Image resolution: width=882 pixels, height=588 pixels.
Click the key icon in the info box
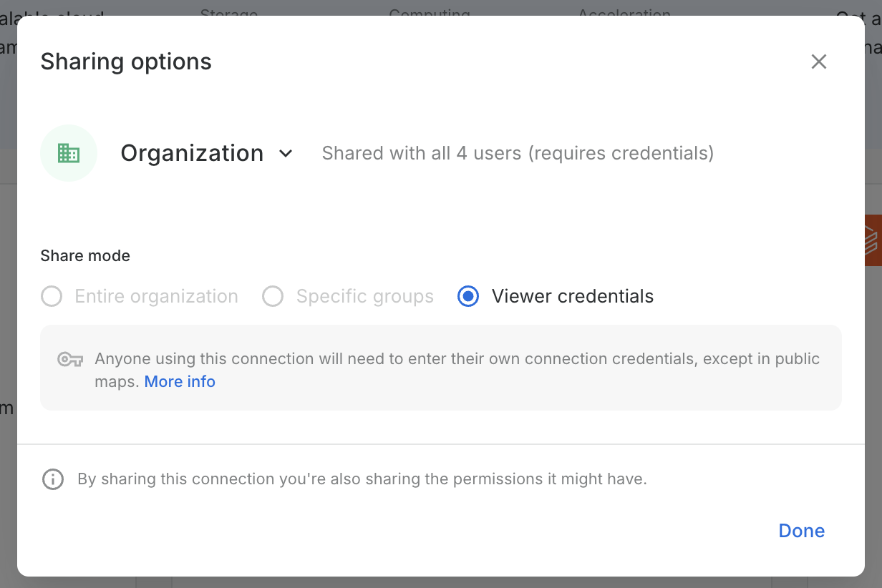point(70,359)
